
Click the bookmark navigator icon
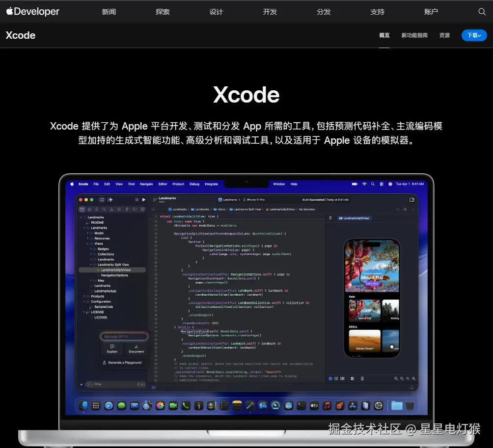coord(97,209)
